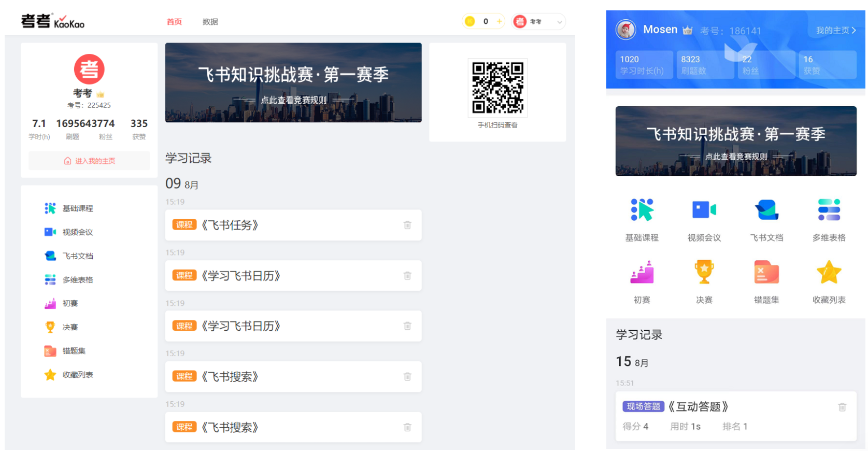Click the 1695643774 刷题 stat on the desktop profile
This screenshot has height=451, width=868.
point(86,129)
